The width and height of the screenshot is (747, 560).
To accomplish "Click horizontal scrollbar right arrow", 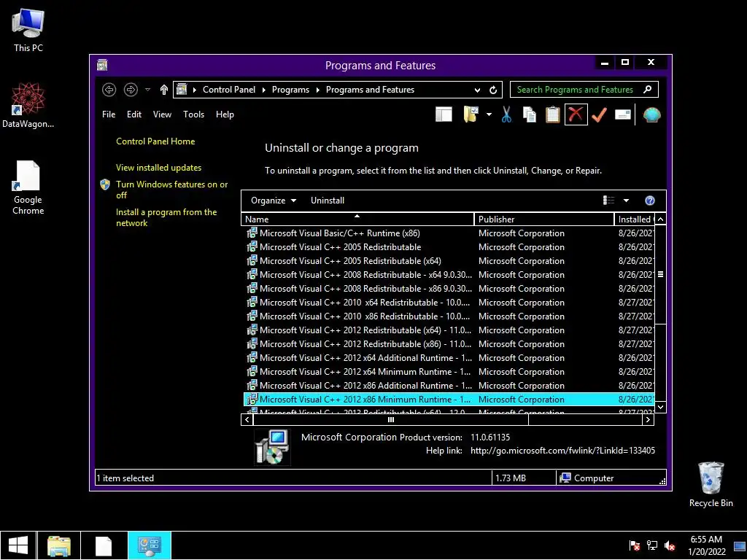I will tap(648, 419).
